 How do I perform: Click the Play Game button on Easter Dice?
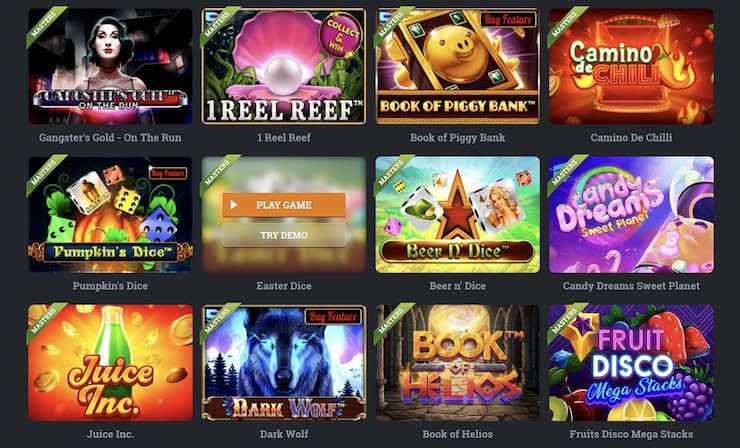point(284,205)
